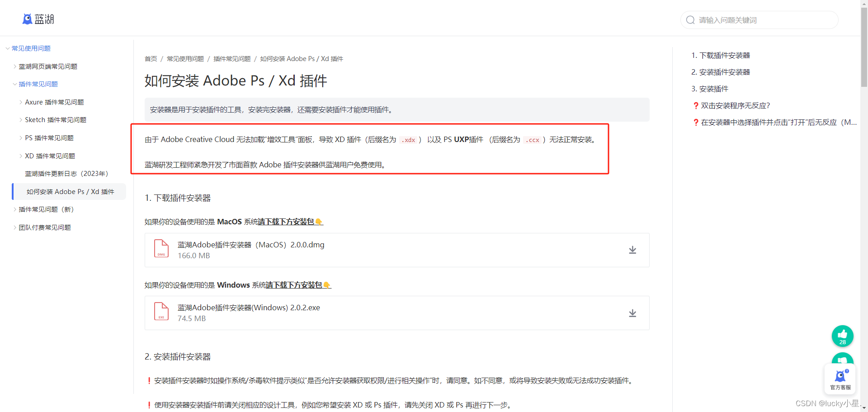Click file name 蓝湖Adobe插件安装器(Windows) 2.0.2.exe
Viewport: 868px width, 412px height.
pyautogui.click(x=249, y=308)
